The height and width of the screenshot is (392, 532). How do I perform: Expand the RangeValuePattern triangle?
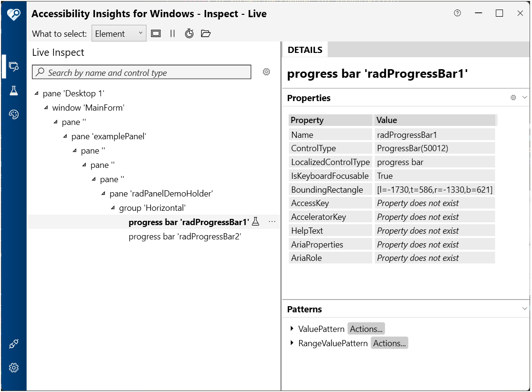pyautogui.click(x=292, y=343)
